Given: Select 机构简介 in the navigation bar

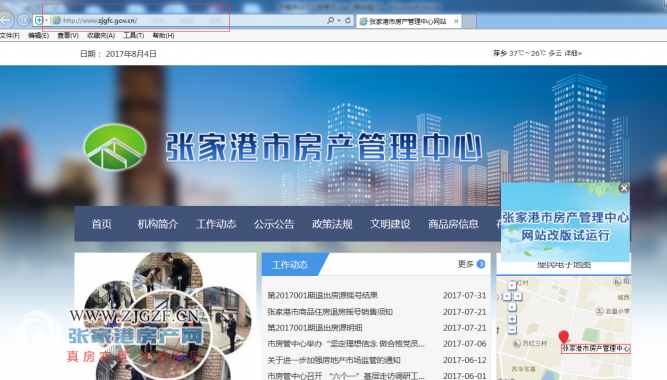Looking at the screenshot, I should 157,224.
